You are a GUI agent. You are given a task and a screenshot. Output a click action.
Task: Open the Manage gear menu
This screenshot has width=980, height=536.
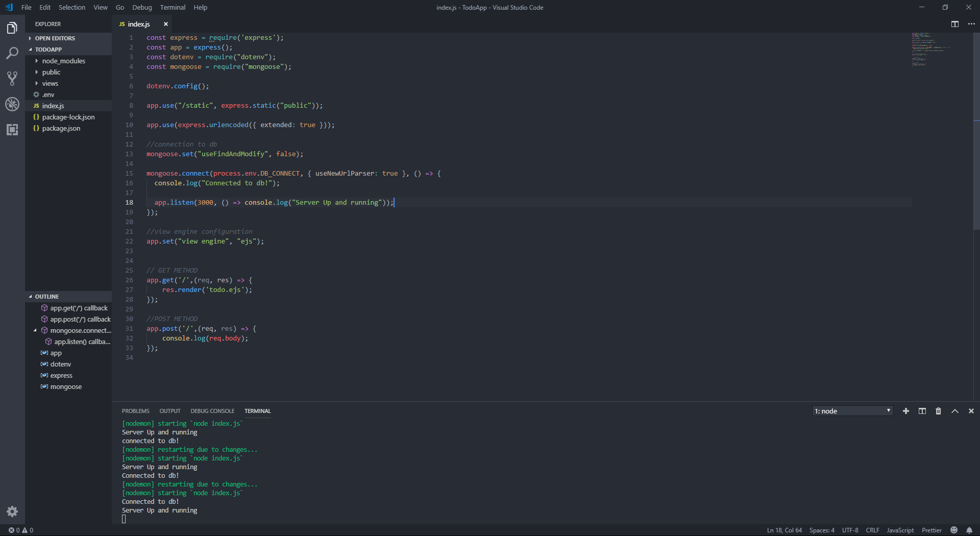coord(12,511)
